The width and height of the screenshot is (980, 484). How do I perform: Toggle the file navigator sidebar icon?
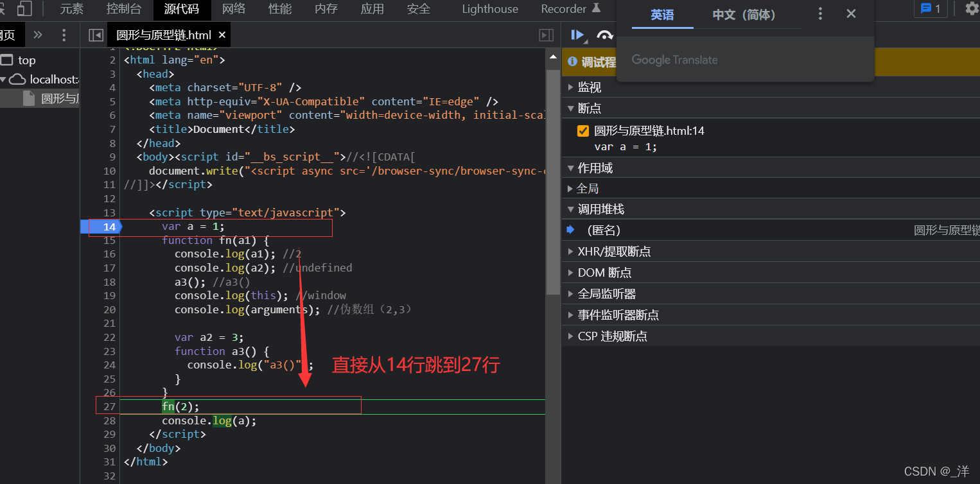point(96,35)
